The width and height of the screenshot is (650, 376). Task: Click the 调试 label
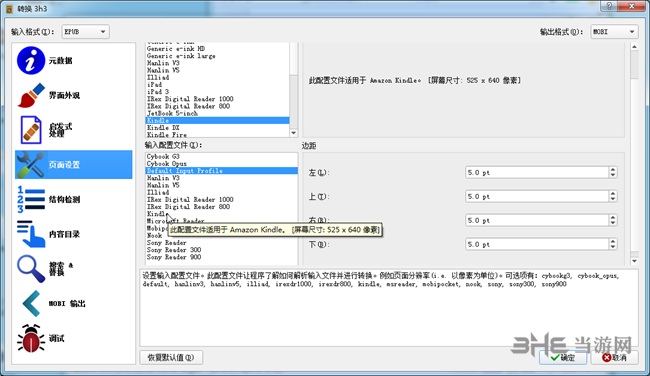[56, 338]
